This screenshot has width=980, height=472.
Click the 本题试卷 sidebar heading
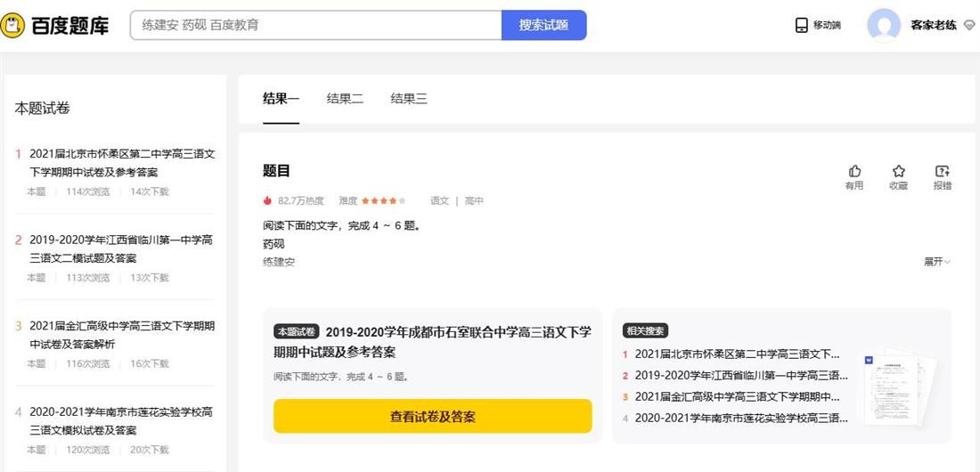(x=42, y=109)
